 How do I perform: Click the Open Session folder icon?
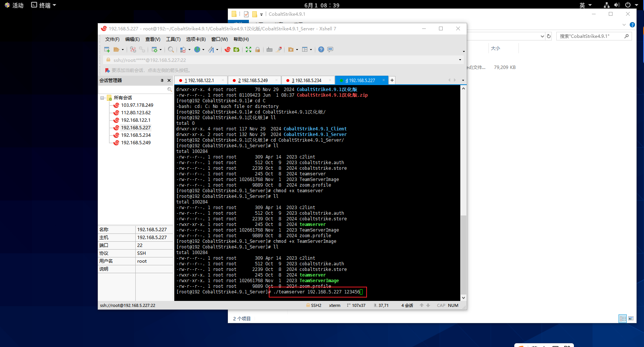click(x=116, y=49)
